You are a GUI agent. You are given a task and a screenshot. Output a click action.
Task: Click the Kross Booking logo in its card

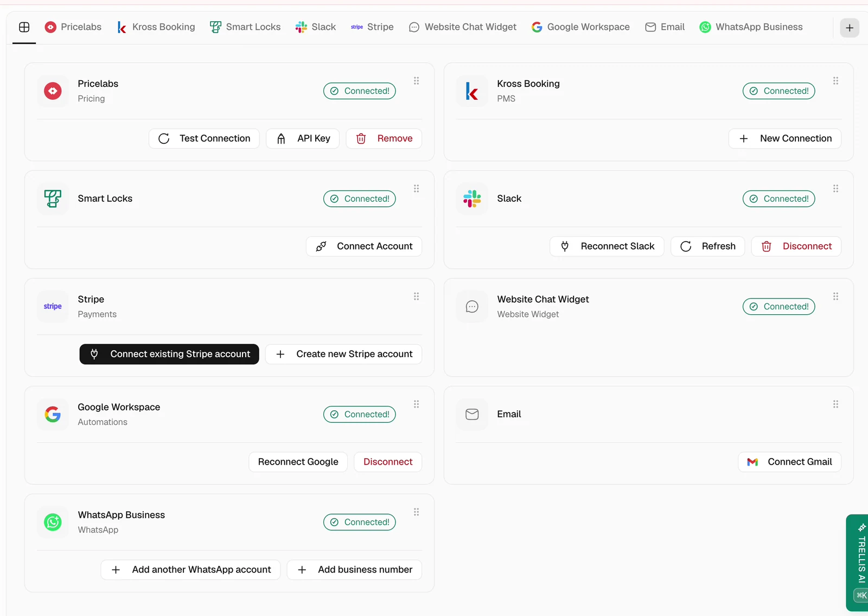pos(472,91)
